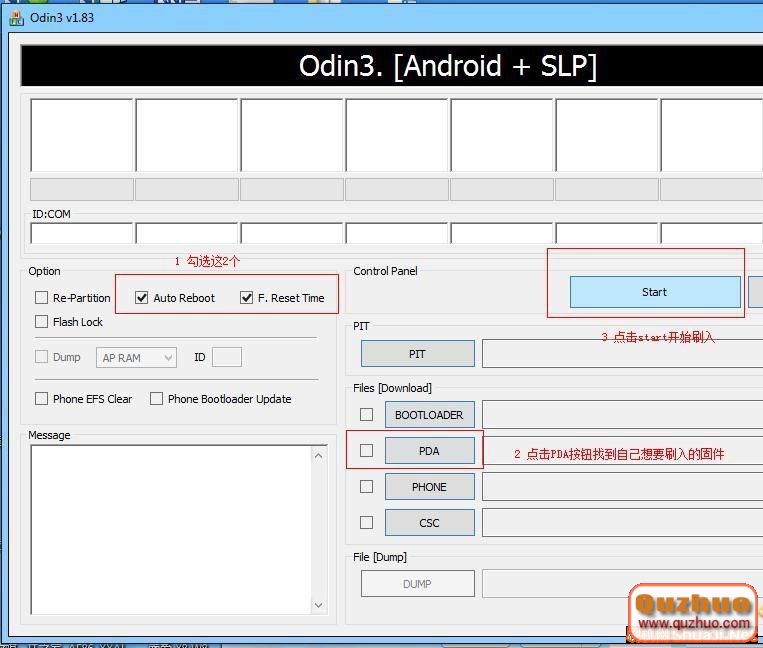The width and height of the screenshot is (763, 648).
Task: Enable Phone Bootloader Update checkbox
Action: click(x=156, y=399)
